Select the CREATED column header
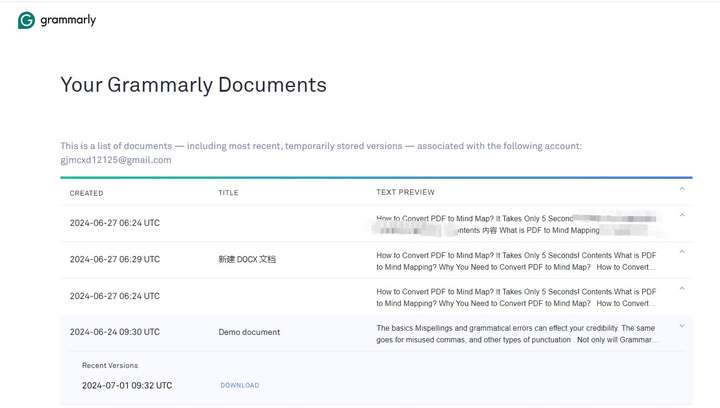Viewport: 720px width, 408px height. tap(86, 193)
